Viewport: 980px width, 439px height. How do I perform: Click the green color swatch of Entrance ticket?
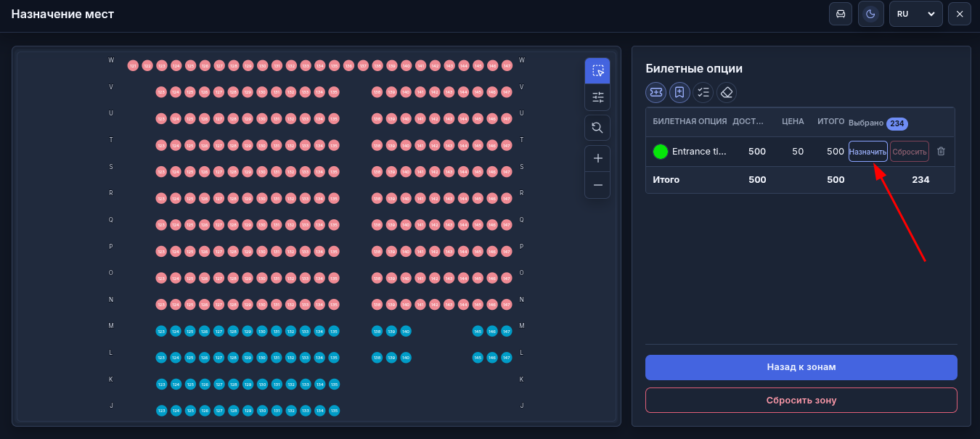[x=661, y=152]
